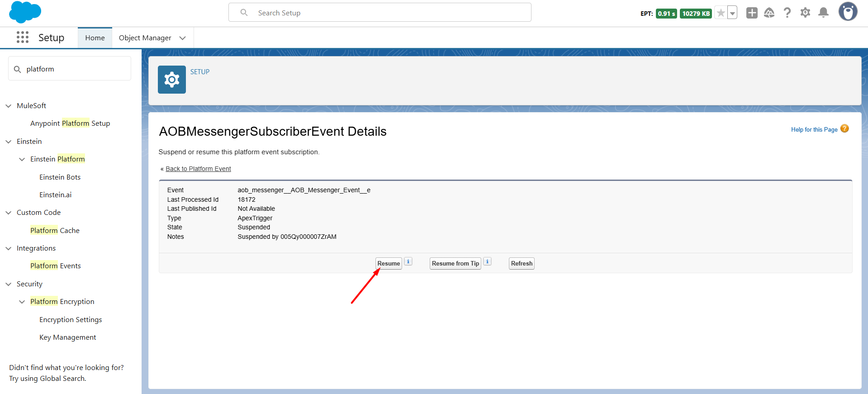Screen dimensions: 868x394
Task: Click the Refresh button
Action: [522, 263]
